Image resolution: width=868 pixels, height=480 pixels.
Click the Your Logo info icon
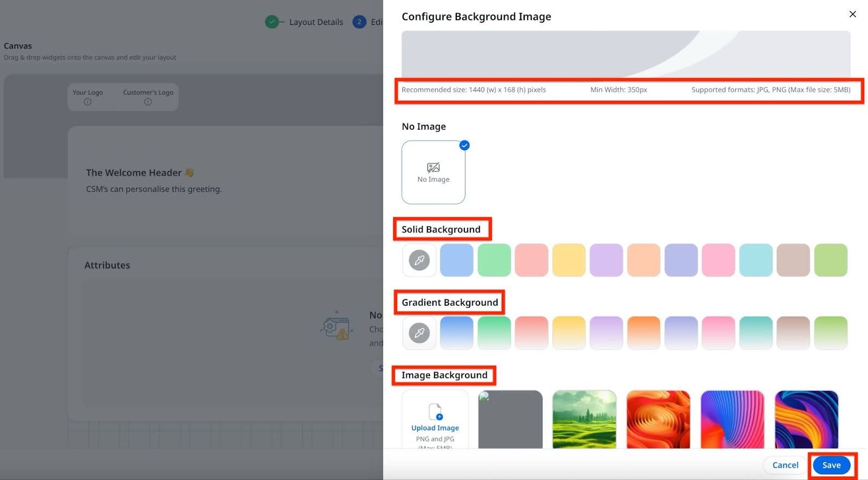[88, 102]
